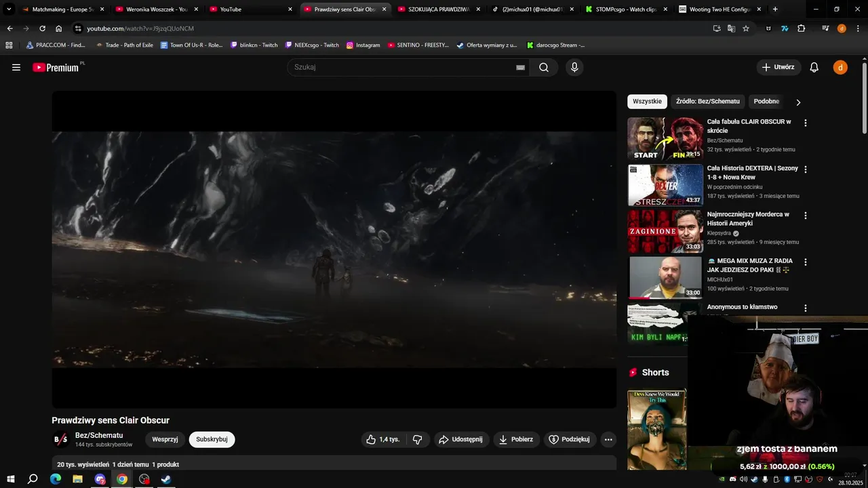
Task: Start voice search with microphone icon
Action: 574,67
